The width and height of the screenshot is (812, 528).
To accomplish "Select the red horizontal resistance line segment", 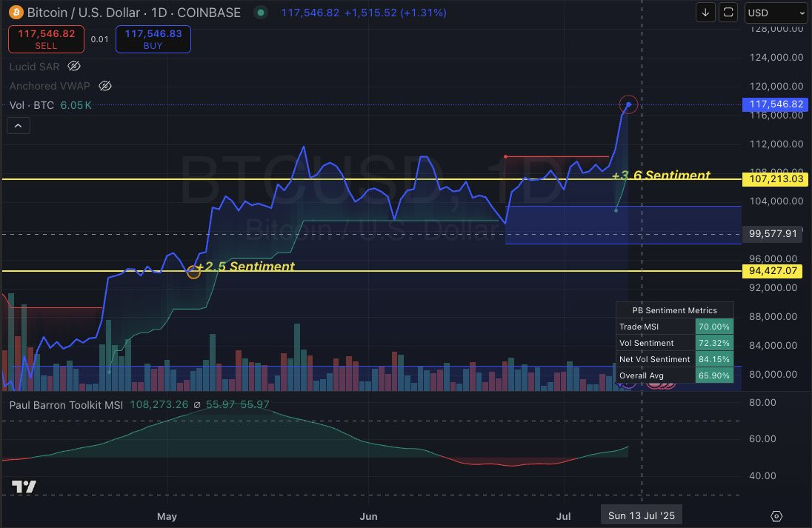I will coord(556,156).
